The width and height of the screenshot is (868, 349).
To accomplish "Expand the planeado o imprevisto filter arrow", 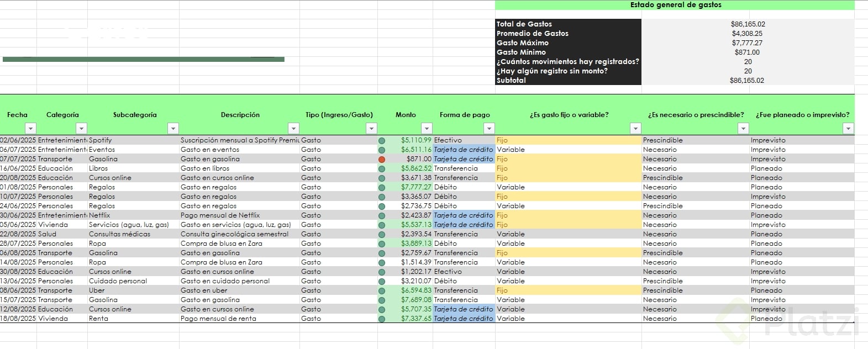I will [x=848, y=129].
